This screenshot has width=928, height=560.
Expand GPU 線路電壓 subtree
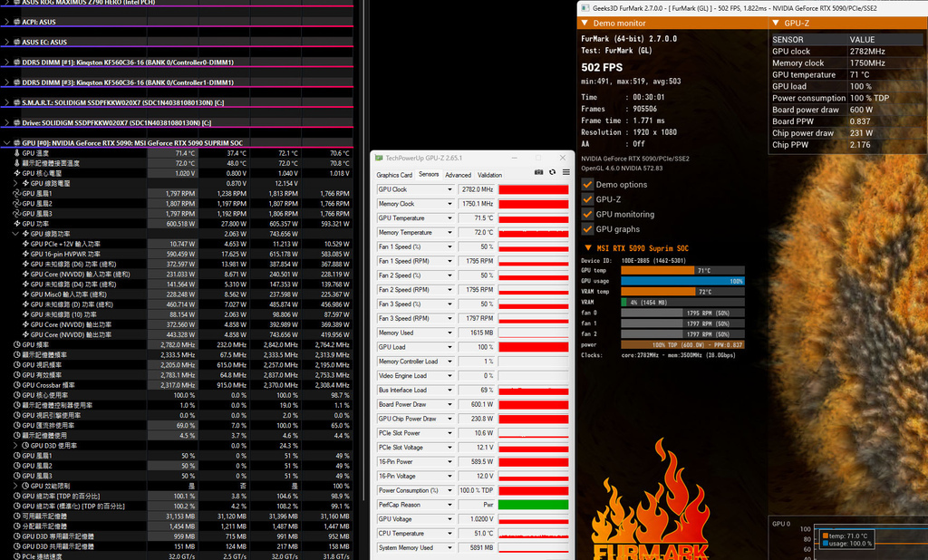point(15,184)
